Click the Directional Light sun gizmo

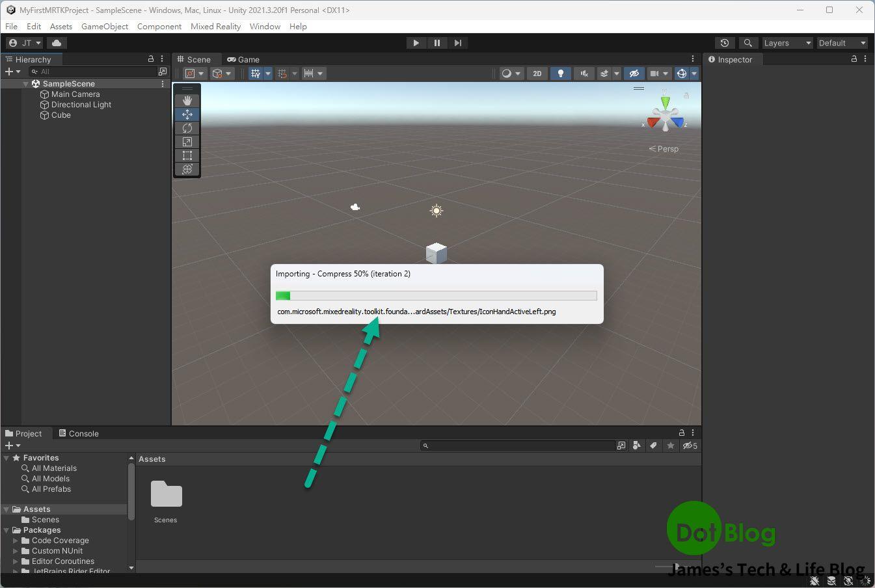[437, 211]
